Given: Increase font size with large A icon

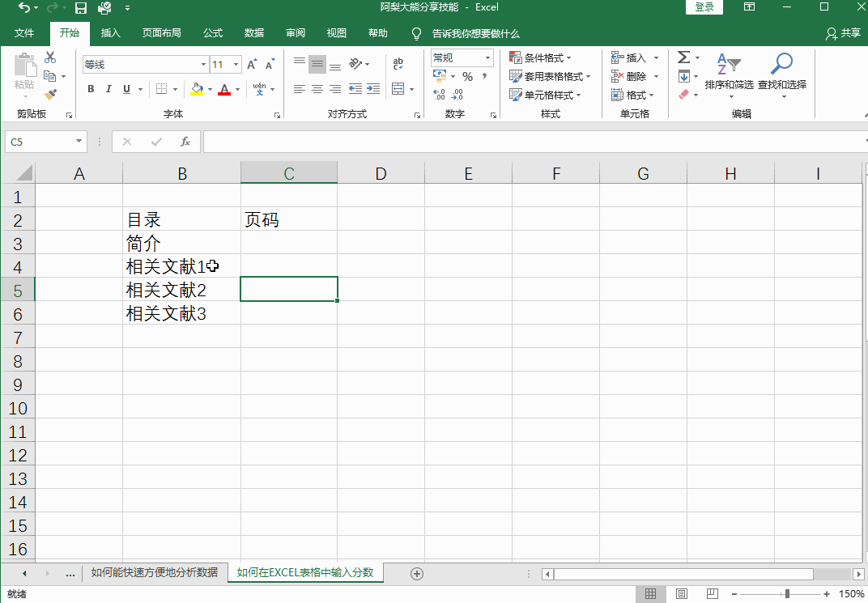Looking at the screenshot, I should 252,65.
